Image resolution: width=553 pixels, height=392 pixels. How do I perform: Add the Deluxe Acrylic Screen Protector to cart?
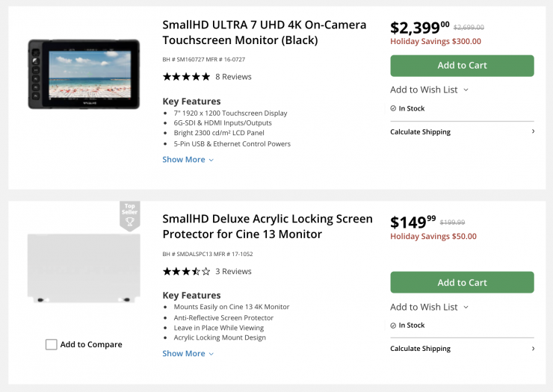point(462,283)
